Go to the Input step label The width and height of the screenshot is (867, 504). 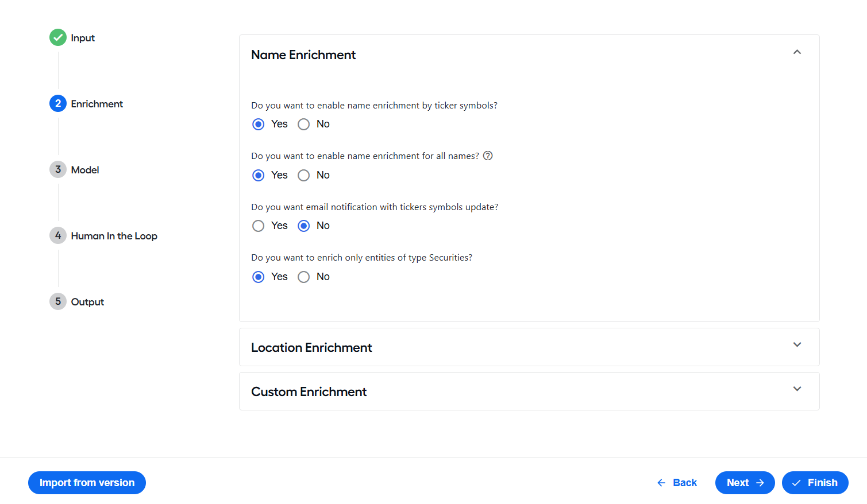[x=83, y=38]
